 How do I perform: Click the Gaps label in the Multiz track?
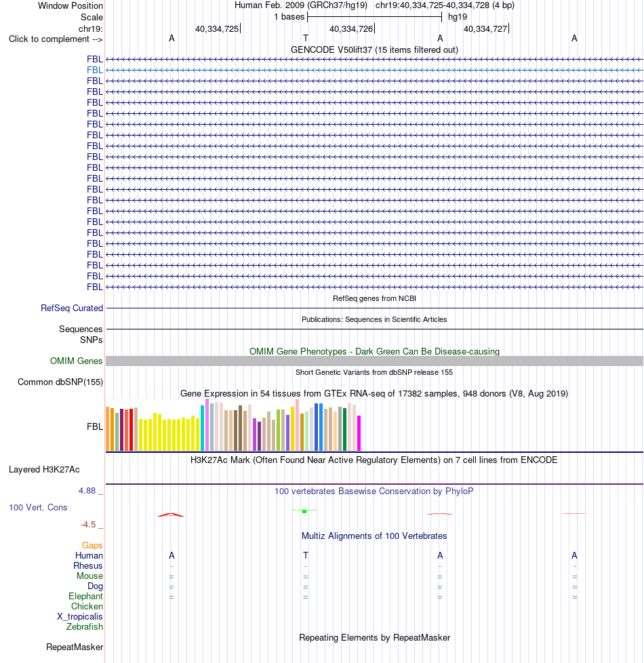point(92,546)
